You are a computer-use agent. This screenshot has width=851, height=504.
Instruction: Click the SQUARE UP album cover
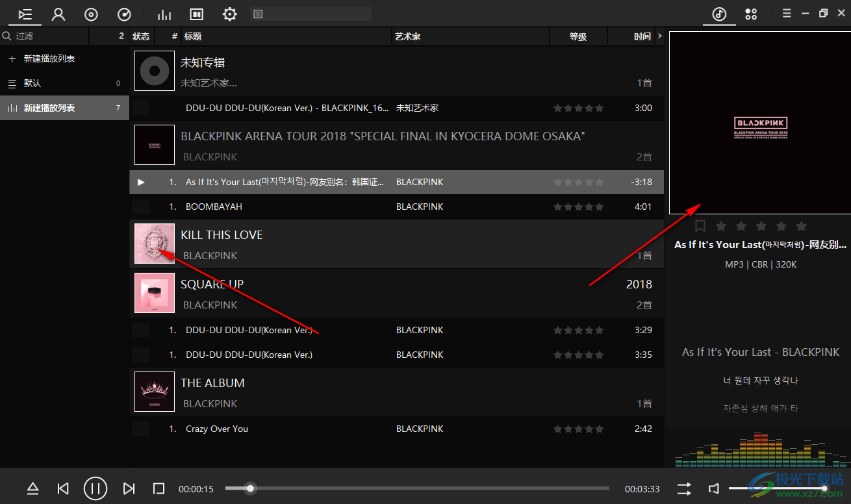point(155,293)
